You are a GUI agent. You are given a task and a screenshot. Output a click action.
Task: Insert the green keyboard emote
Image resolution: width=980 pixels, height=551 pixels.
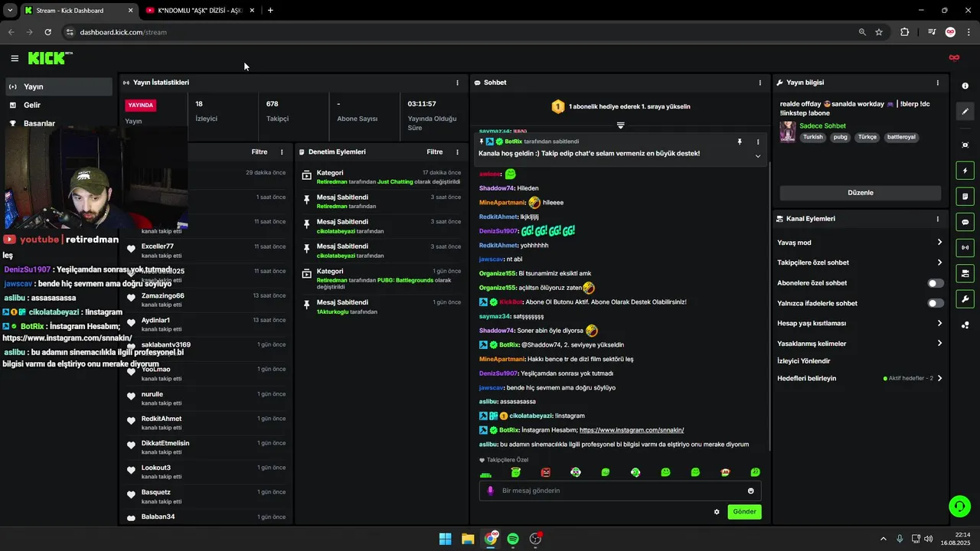point(485,474)
